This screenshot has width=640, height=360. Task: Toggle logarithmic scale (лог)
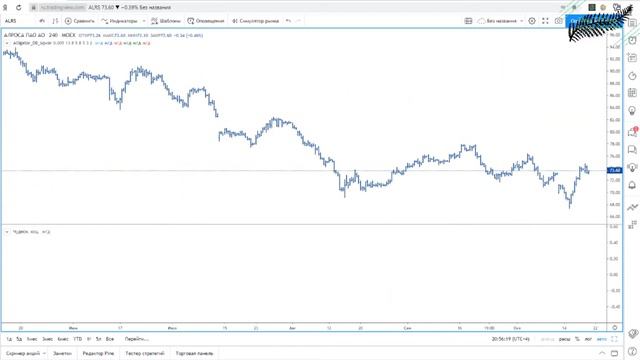click(x=588, y=339)
